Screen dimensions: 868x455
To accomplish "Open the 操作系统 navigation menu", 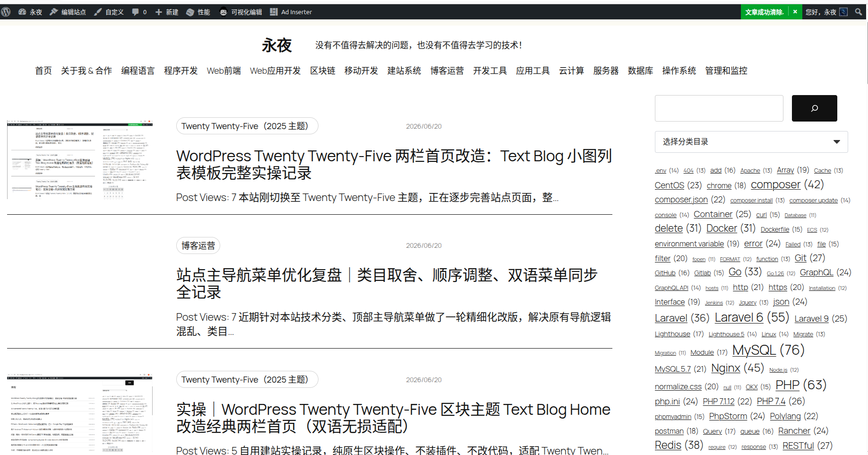I will pyautogui.click(x=679, y=71).
